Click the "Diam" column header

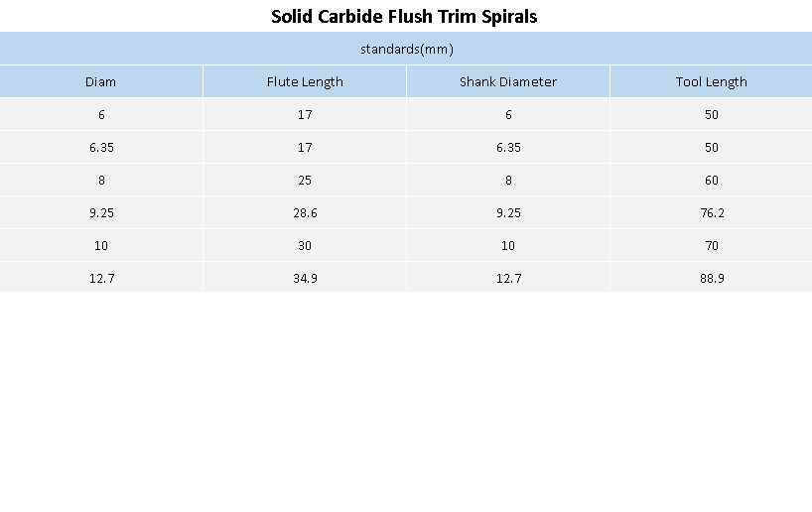pos(101,81)
